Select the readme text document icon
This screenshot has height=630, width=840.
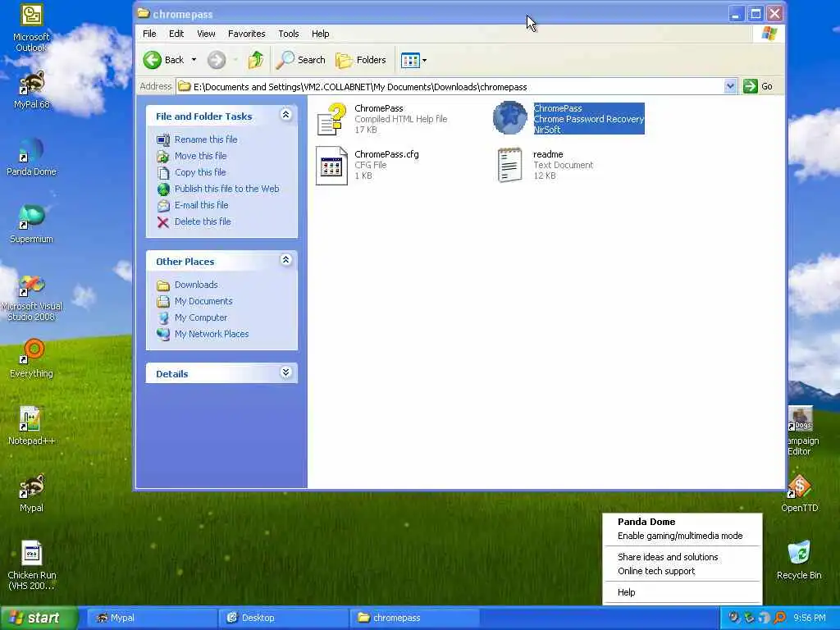(509, 165)
